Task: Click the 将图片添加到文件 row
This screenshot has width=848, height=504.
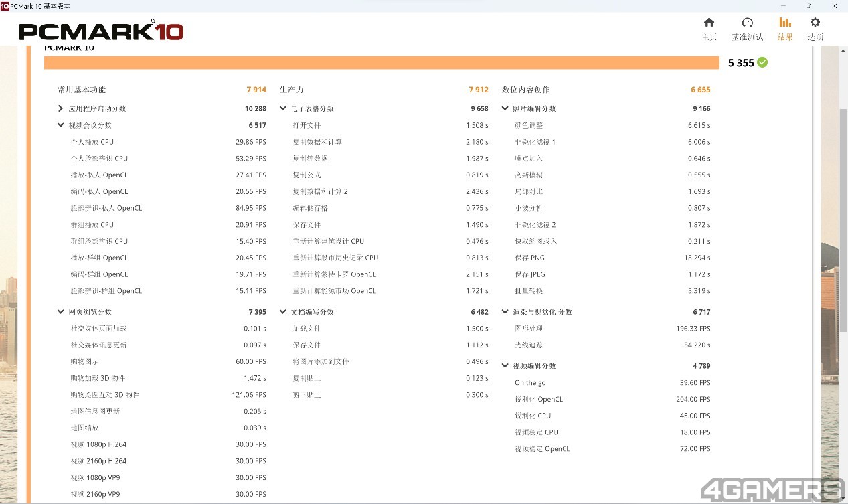Action: coord(391,361)
